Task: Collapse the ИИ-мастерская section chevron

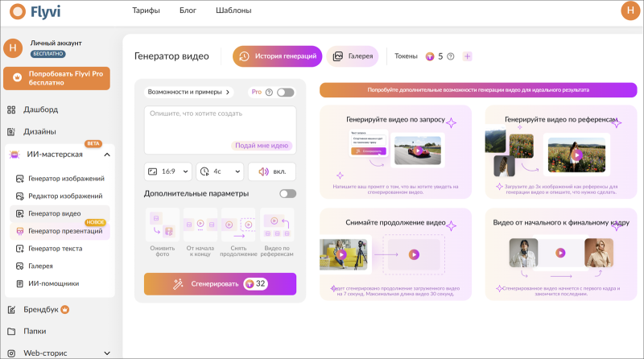Action: click(x=107, y=155)
